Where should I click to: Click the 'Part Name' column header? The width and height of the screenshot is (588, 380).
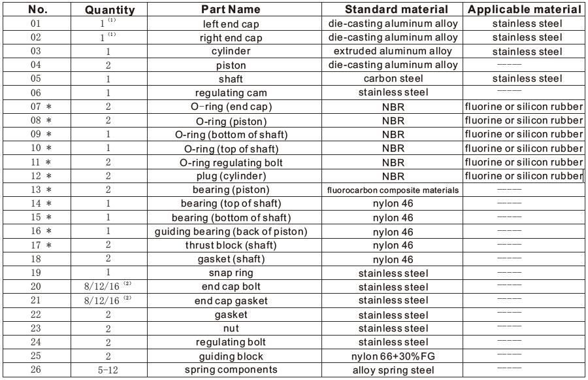click(231, 9)
